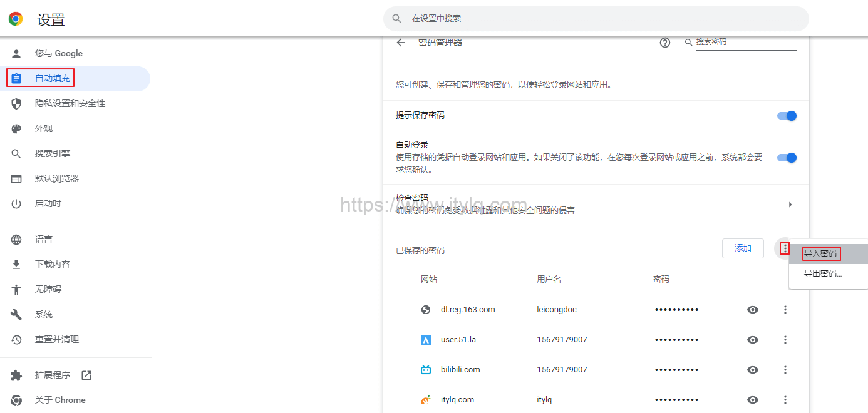Choose 导出密码 from the menu
Image resolution: width=868 pixels, height=413 pixels.
coord(822,273)
